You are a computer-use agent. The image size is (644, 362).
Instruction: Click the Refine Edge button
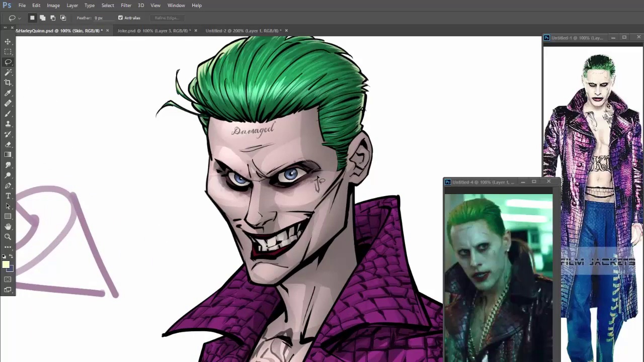(x=167, y=18)
